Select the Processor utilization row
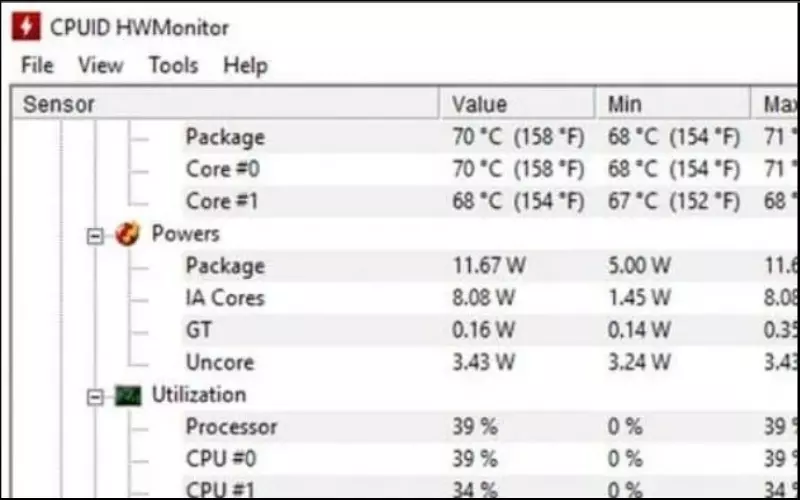Image resolution: width=800 pixels, height=500 pixels. 490,427
